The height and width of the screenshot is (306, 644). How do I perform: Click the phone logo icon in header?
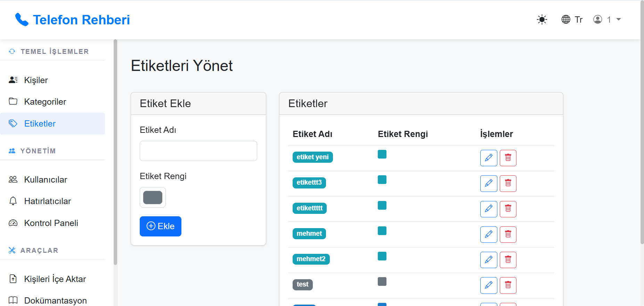[22, 20]
